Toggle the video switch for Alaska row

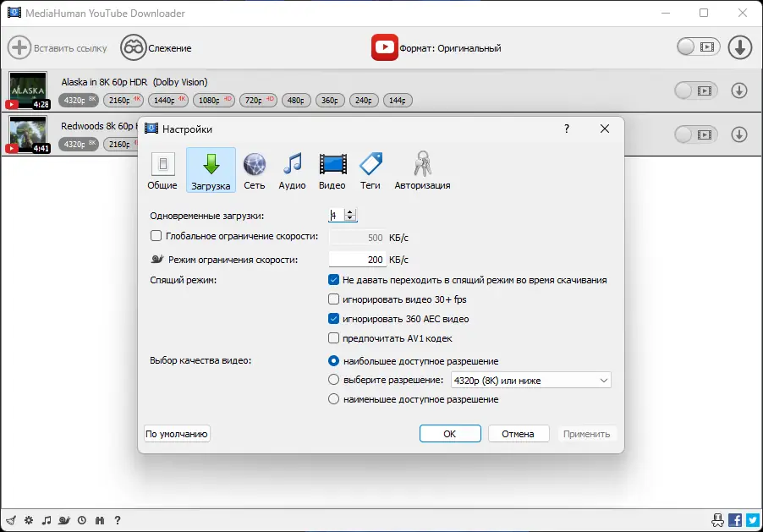(x=696, y=90)
